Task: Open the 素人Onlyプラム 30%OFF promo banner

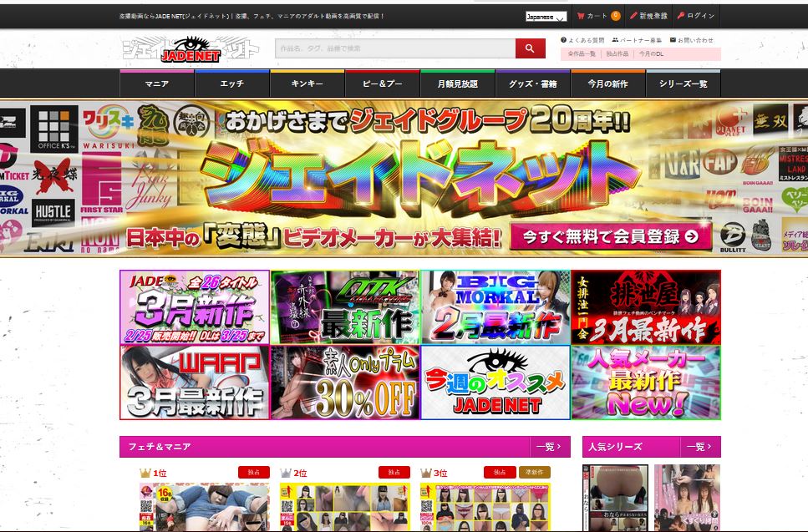Action: point(345,383)
